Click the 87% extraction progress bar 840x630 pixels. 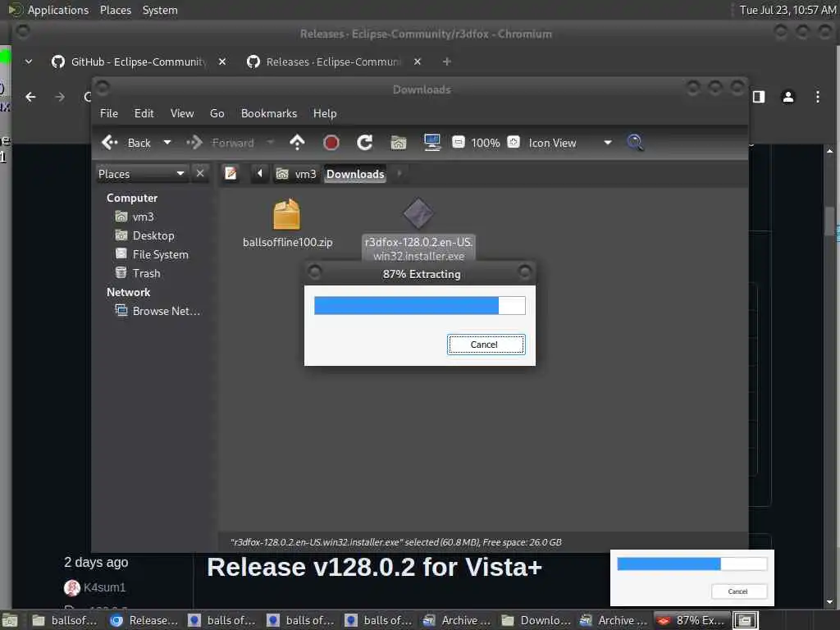click(x=419, y=305)
